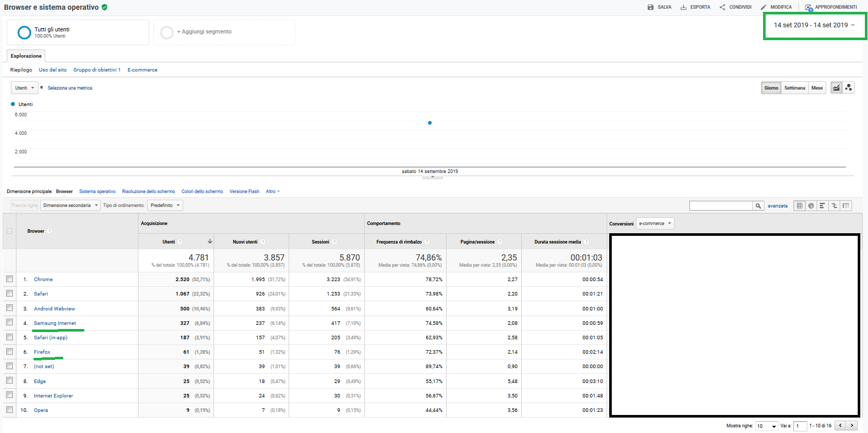Select the comparison view icon

click(x=834, y=206)
